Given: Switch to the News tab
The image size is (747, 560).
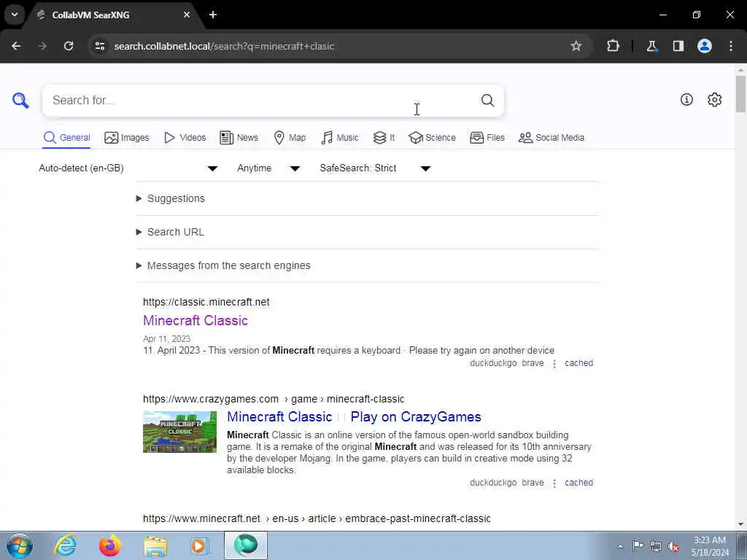Looking at the screenshot, I should point(239,138).
